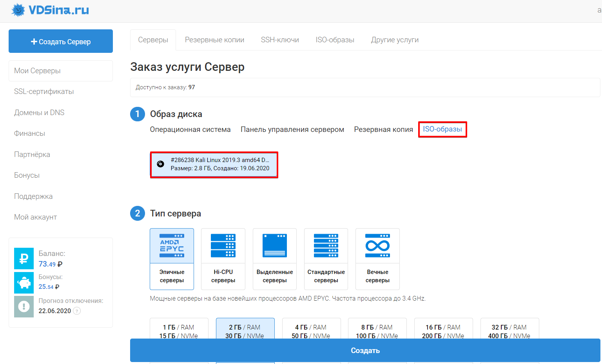Screen dimensions: 602x364
Task: Switch to Резервные копии tab
Action: click(x=214, y=40)
